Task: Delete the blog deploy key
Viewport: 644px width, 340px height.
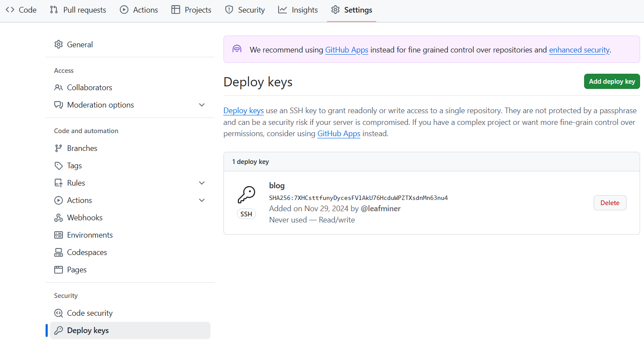Action: (610, 203)
